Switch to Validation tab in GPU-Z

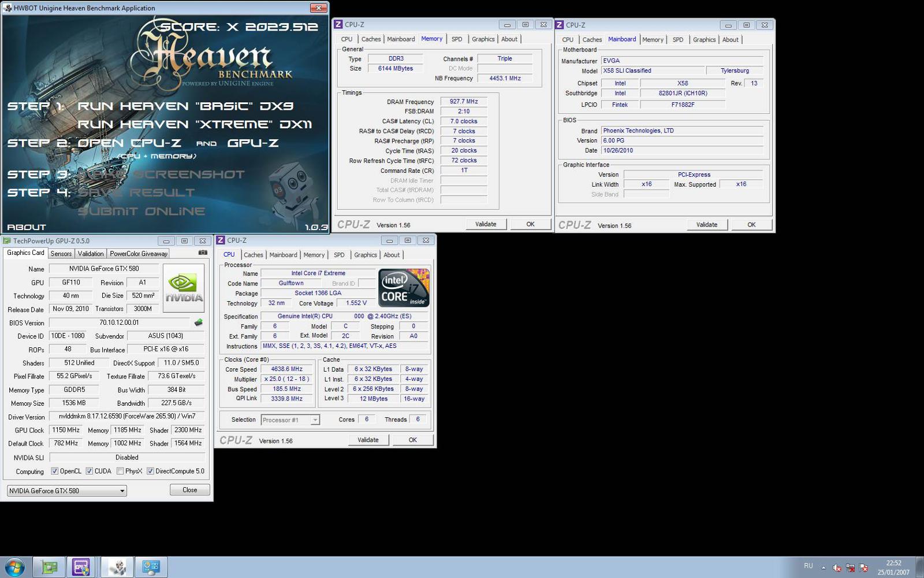91,254
